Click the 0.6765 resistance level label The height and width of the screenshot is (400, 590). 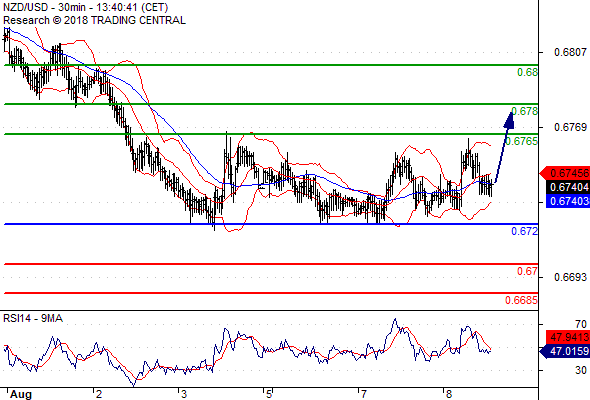coord(522,141)
